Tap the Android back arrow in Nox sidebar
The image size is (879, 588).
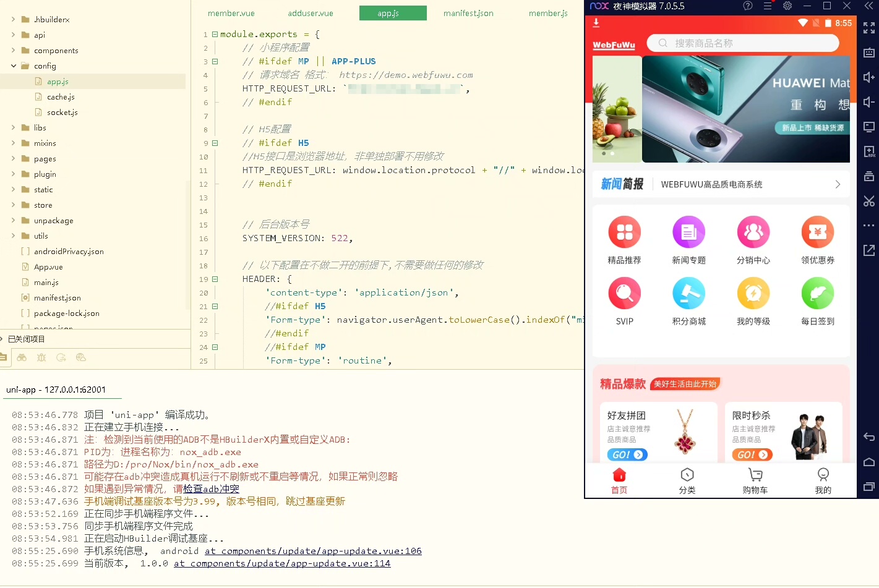pos(869,437)
